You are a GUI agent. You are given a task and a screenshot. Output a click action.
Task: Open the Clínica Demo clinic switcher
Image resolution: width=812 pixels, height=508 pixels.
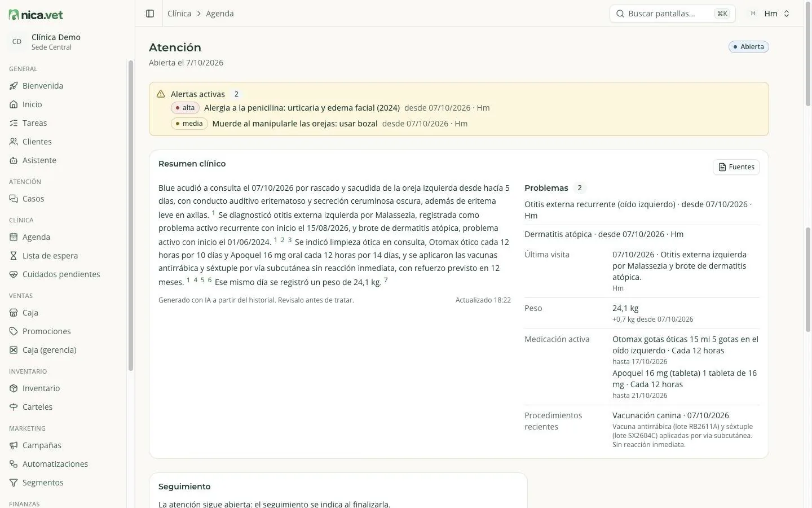[63, 42]
